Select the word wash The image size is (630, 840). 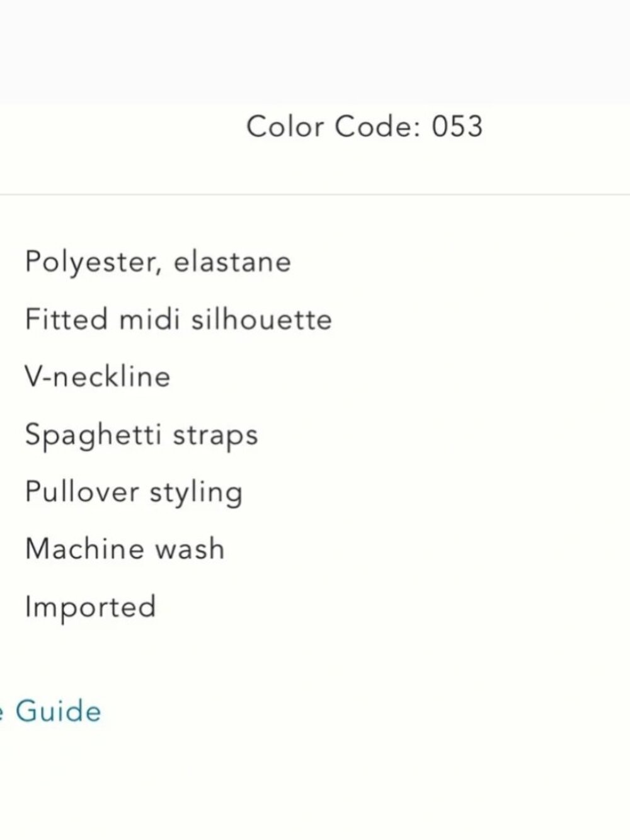point(190,549)
